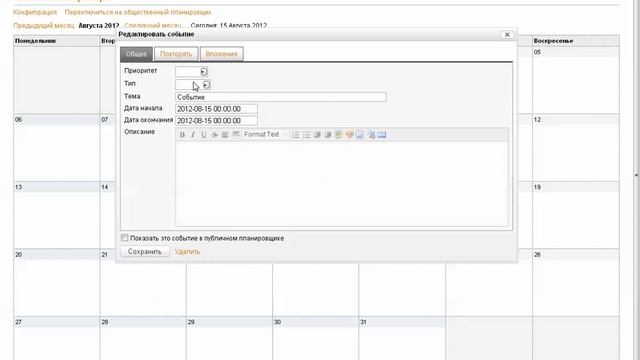Go to Предыдущий месяц

click(x=44, y=25)
